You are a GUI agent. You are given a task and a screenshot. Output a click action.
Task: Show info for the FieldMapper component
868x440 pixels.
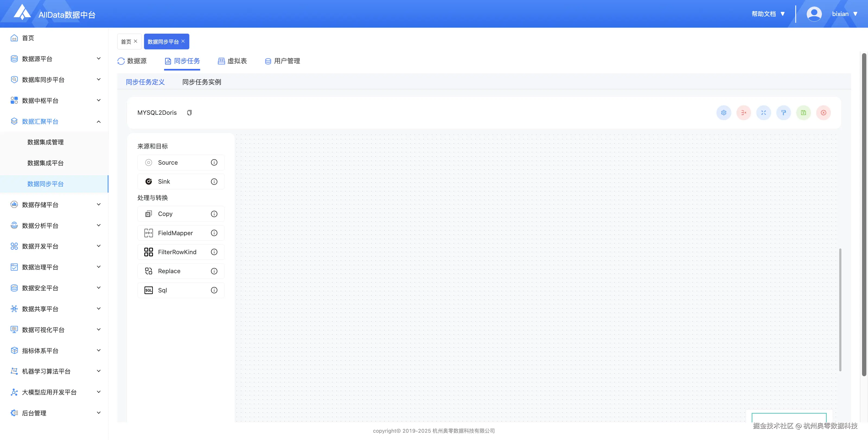[x=214, y=233]
